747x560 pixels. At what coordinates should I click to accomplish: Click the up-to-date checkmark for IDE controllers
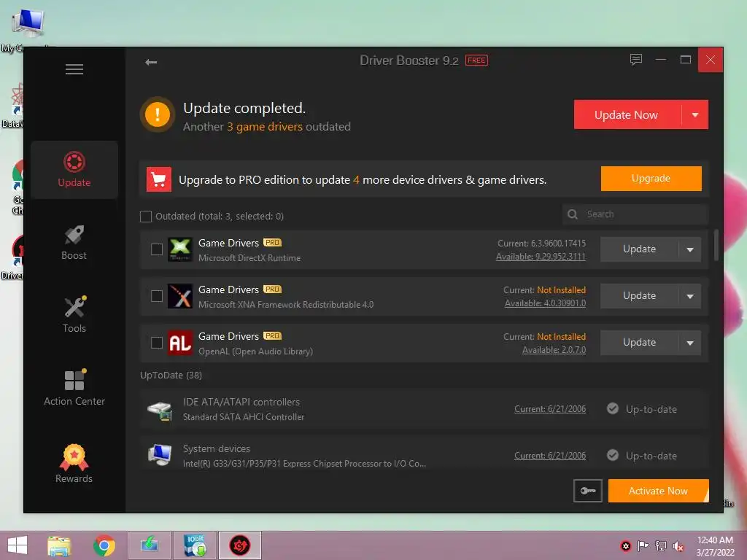(613, 408)
